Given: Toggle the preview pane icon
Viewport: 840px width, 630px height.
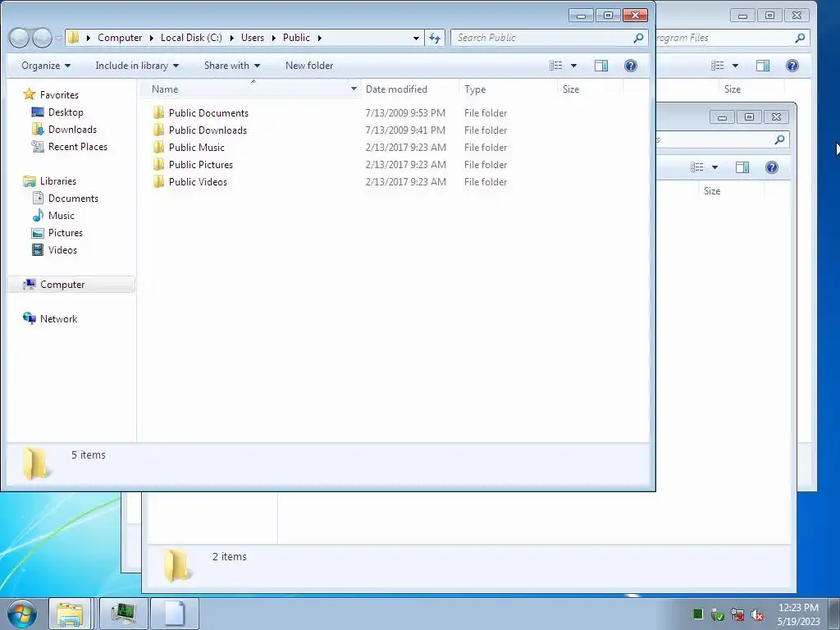Looking at the screenshot, I should [601, 66].
